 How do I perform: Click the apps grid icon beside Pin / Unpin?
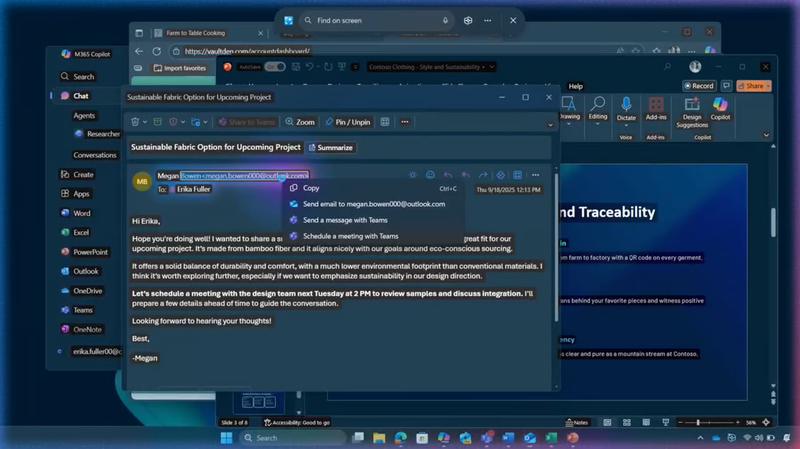point(385,122)
